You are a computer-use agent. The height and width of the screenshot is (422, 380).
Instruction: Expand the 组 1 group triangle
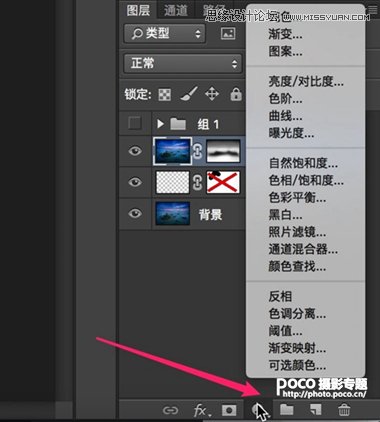(x=160, y=124)
